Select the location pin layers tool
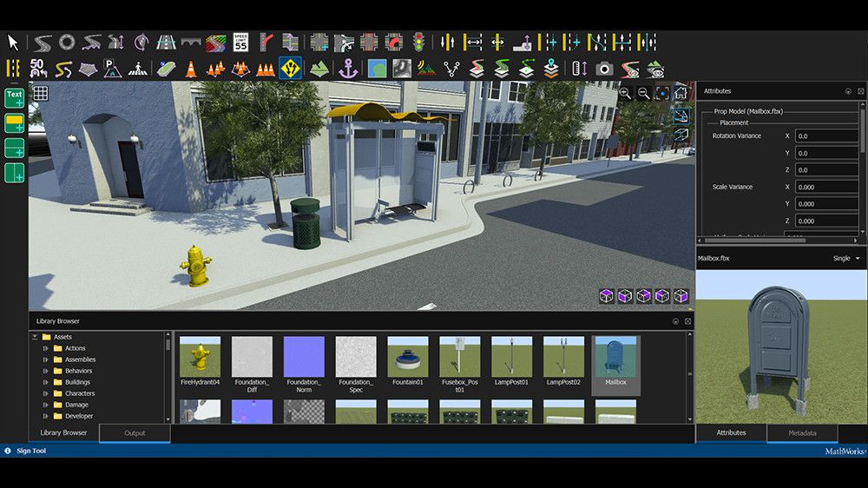 click(x=551, y=69)
